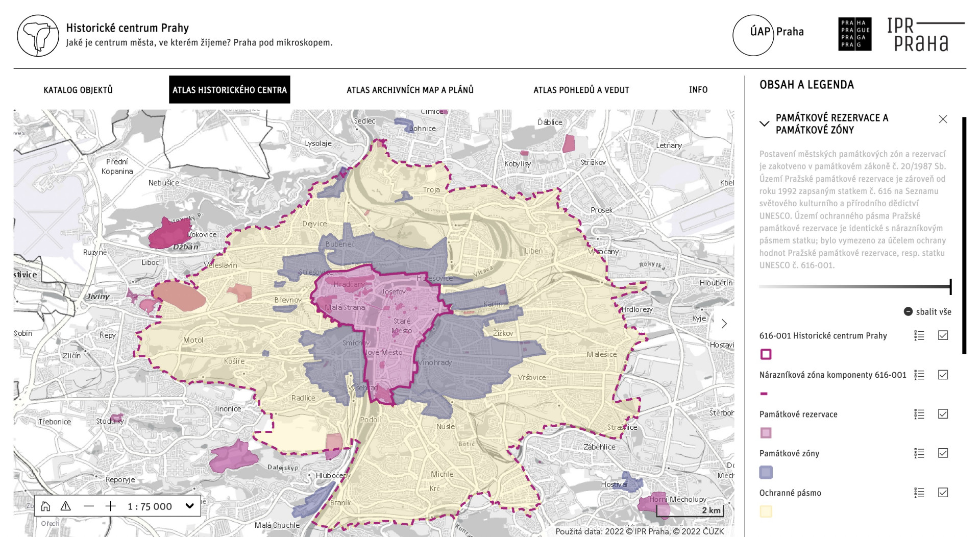Open the map scale 1:75 000 dropdown

tap(189, 506)
